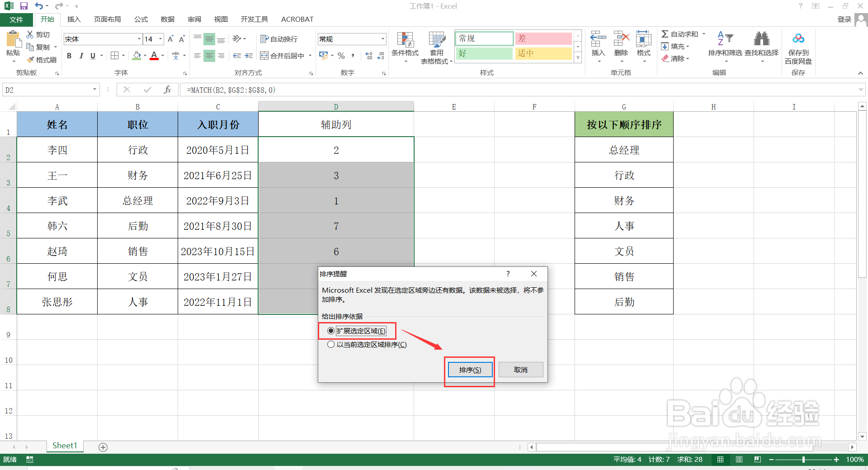Image resolution: width=868 pixels, height=470 pixels.
Task: Open the fill color dropdown arrow
Action: point(144,56)
